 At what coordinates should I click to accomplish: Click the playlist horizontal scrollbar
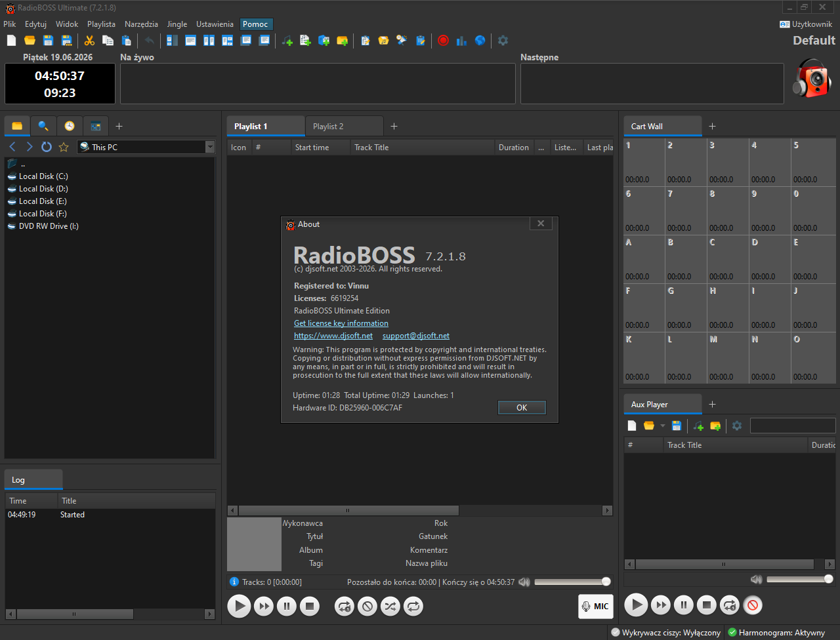point(420,510)
